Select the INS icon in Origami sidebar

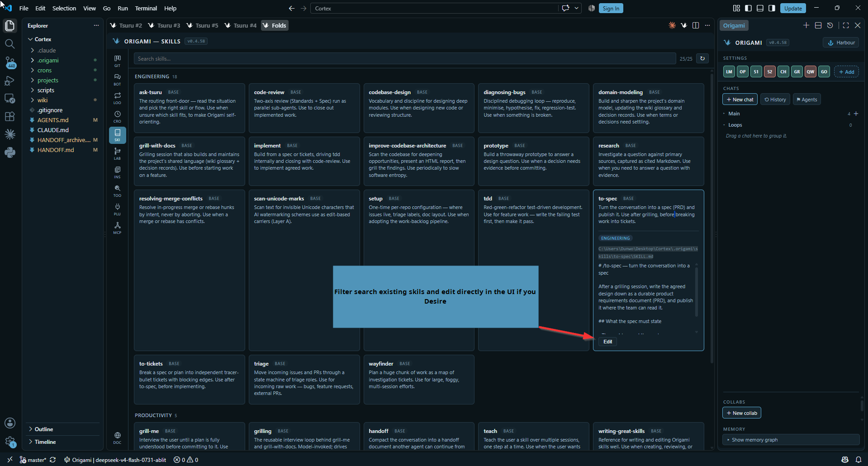click(x=117, y=172)
